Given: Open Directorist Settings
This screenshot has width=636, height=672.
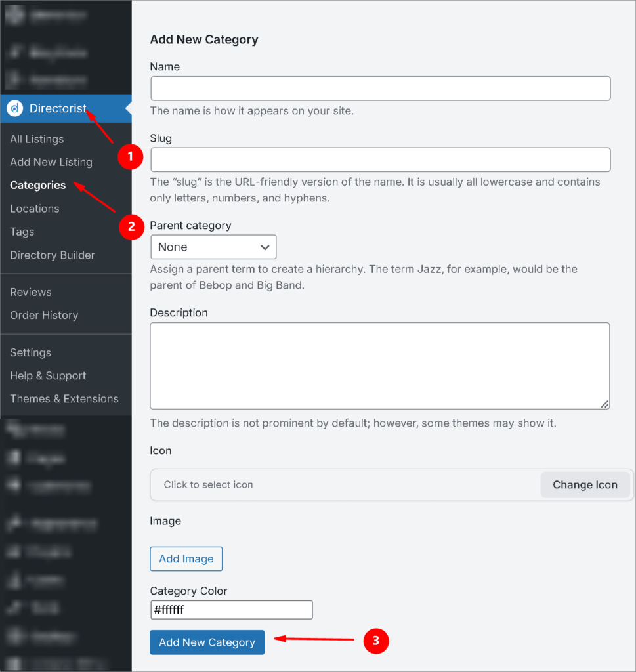Looking at the screenshot, I should tap(30, 352).
